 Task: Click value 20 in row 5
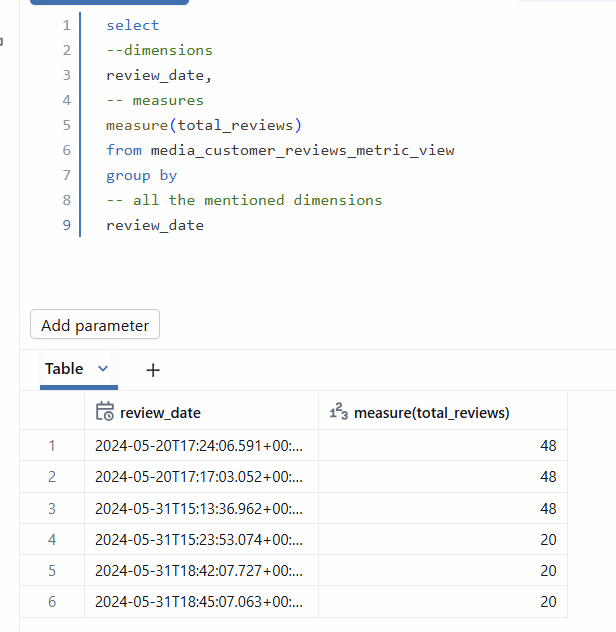pyautogui.click(x=548, y=570)
